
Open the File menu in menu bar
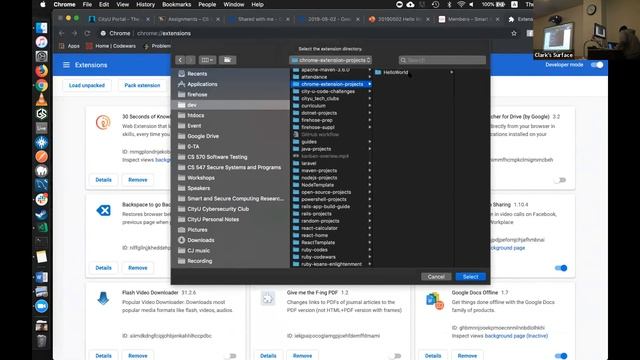87,4
